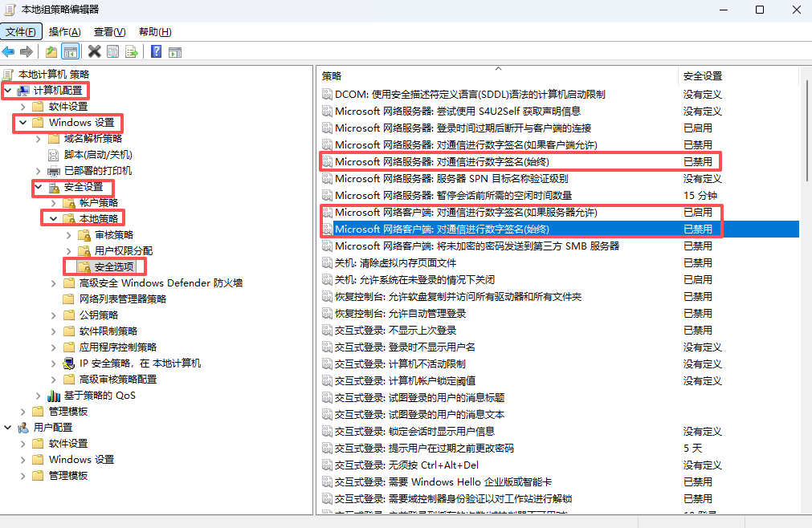
Task: Click the Up One Level folder icon
Action: (51, 52)
